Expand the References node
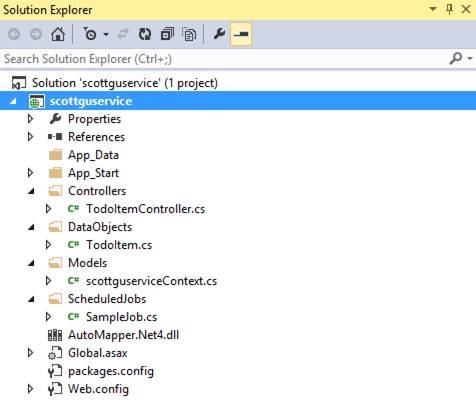 (x=30, y=137)
